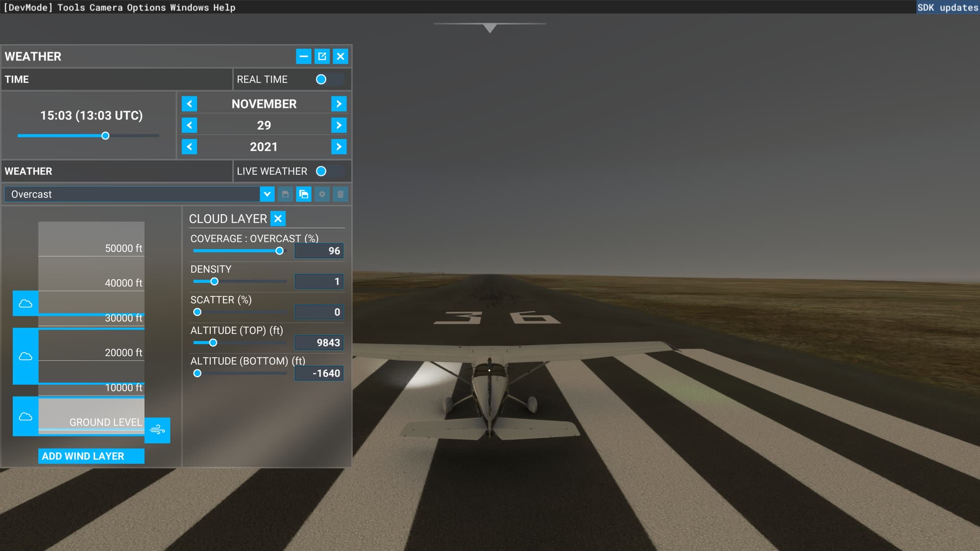Expand the Overcast weather preset dropdown
Viewport: 980px width, 551px height.
point(267,194)
